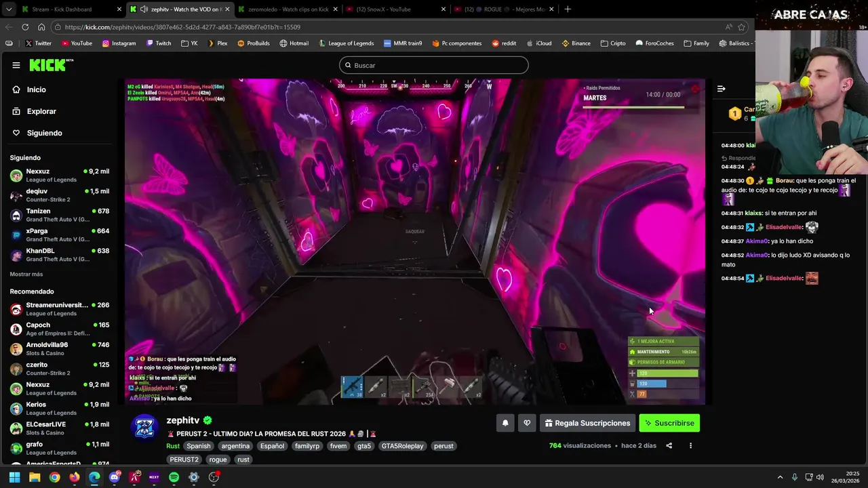Click the Buscar search field
Viewport: 868px width, 488px height.
tap(434, 65)
